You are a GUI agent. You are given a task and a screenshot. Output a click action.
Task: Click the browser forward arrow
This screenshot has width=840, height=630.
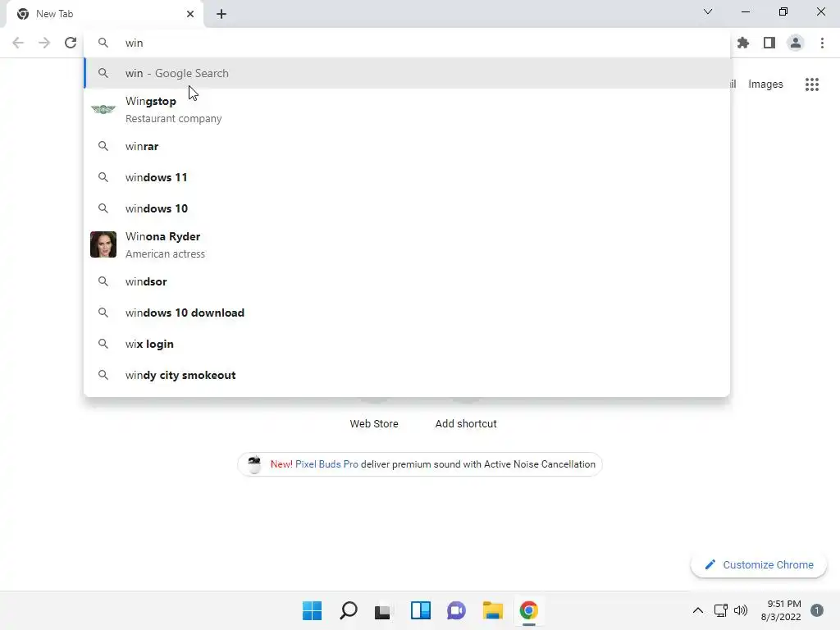(44, 43)
